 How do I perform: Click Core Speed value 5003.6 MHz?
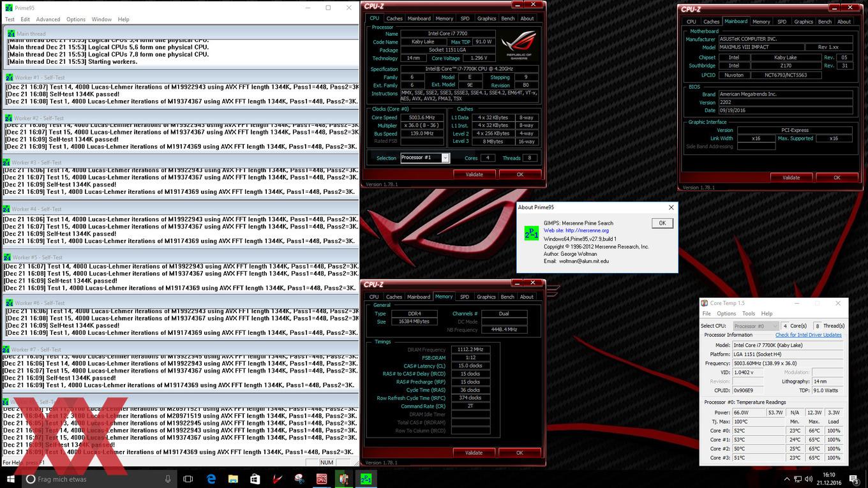click(x=421, y=117)
